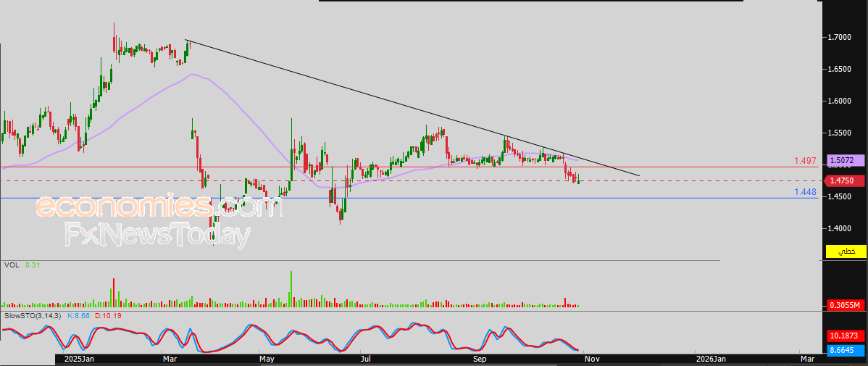The width and height of the screenshot is (868, 366).
Task: Select the blue 8.6645 stochastic K tag
Action: [x=845, y=350]
